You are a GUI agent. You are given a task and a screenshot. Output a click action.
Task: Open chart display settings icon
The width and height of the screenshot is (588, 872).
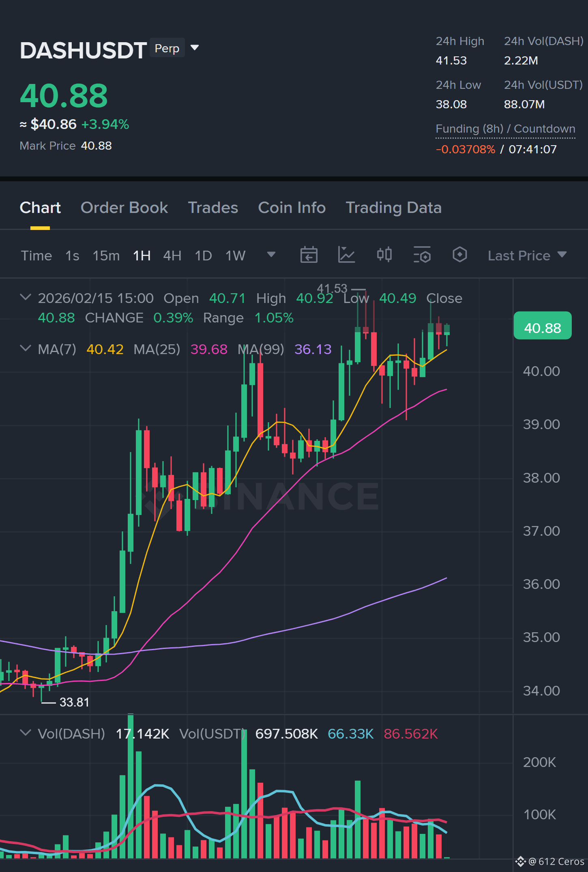coord(422,255)
